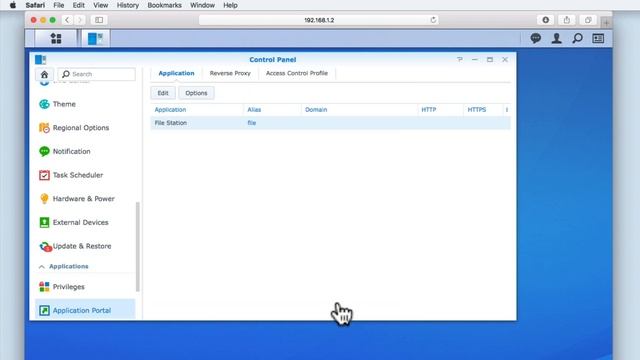The height and width of the screenshot is (360, 640).
Task: Open the Safari Edit menu
Action: click(78, 5)
